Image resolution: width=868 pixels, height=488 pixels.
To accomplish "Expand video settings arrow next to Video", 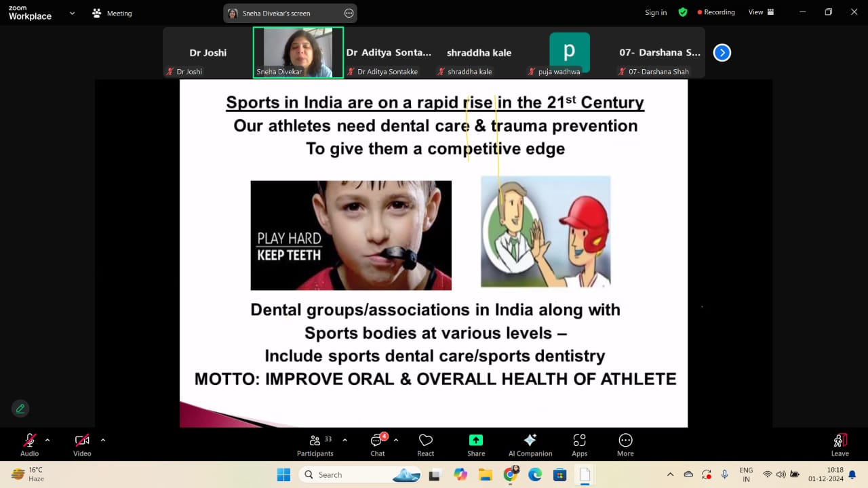I will tap(103, 440).
